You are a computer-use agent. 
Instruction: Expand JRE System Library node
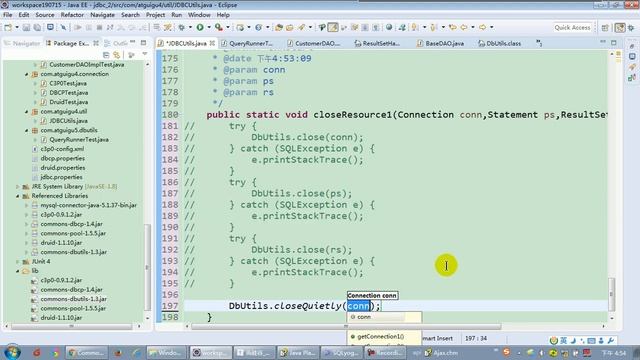(x=18, y=187)
